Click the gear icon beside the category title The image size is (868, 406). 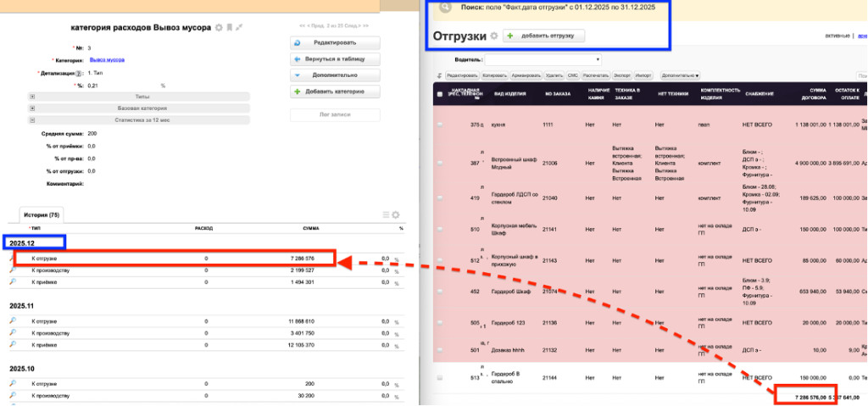pyautogui.click(x=219, y=28)
